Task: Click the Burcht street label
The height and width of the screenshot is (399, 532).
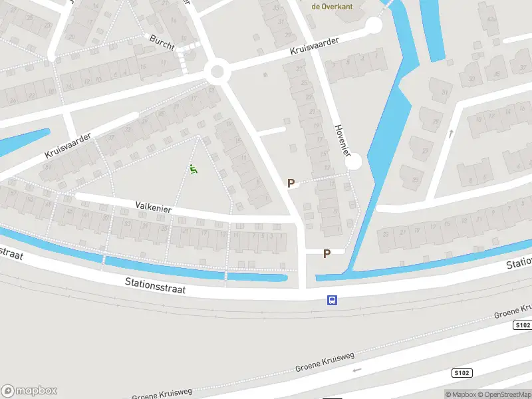Action: pyautogui.click(x=162, y=43)
